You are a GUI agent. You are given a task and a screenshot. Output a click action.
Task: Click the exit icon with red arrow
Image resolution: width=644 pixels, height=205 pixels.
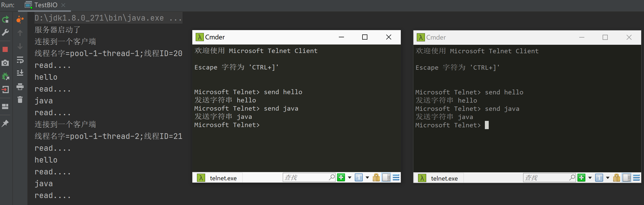click(5, 90)
